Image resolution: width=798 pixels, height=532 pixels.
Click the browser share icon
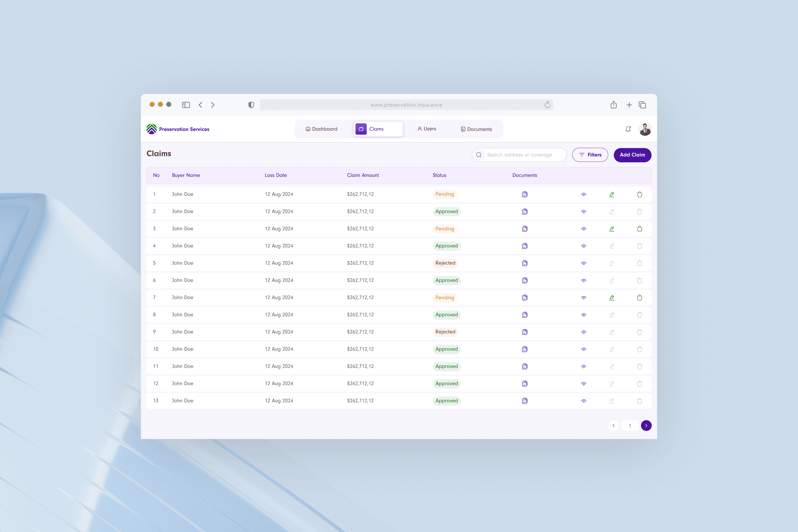pos(613,105)
